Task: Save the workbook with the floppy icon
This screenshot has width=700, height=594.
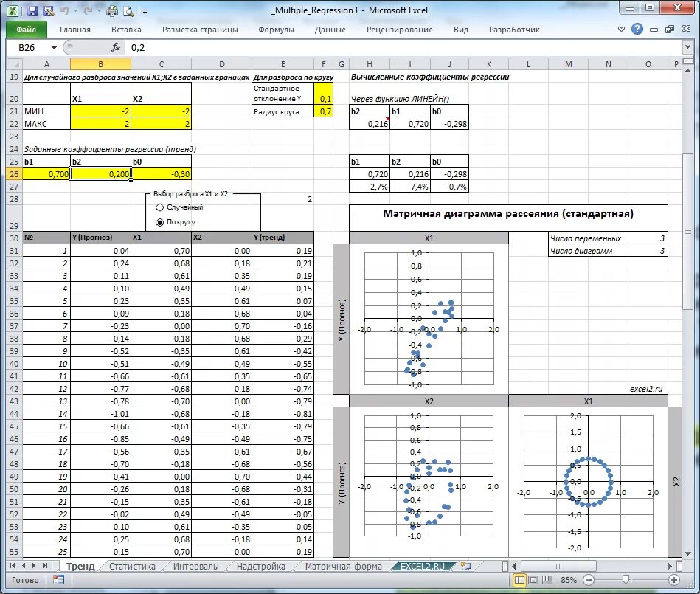Action: tap(32, 10)
